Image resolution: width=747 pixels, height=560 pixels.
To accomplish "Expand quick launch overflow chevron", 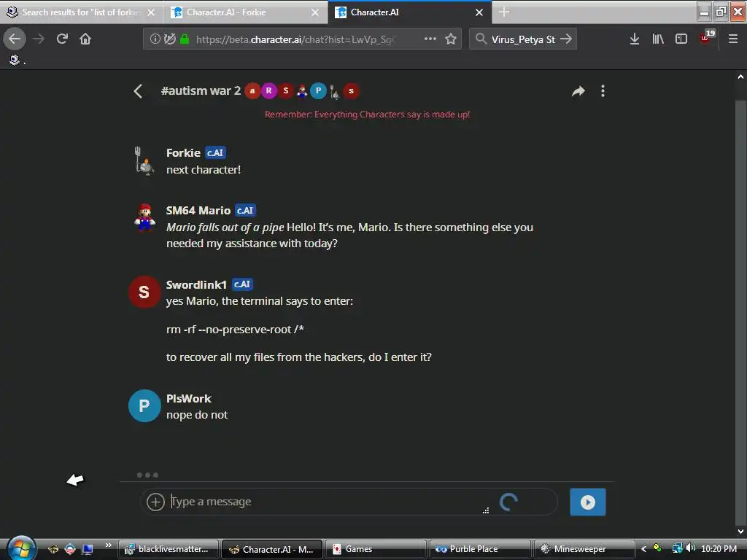I will coord(108,545).
